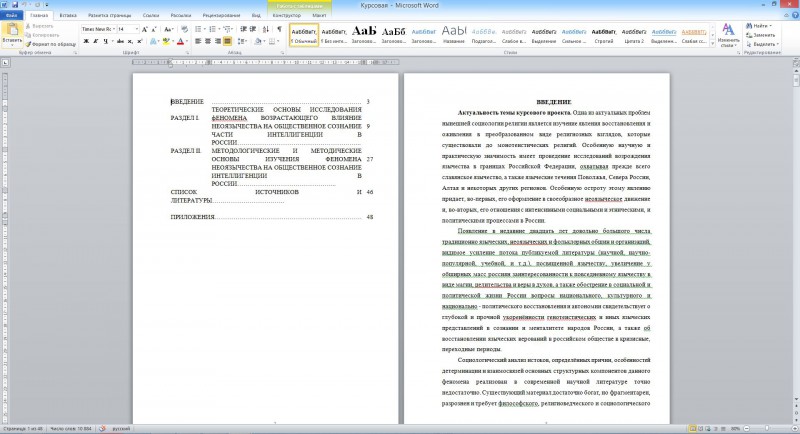Apply the Цитата 2 style

point(634,35)
